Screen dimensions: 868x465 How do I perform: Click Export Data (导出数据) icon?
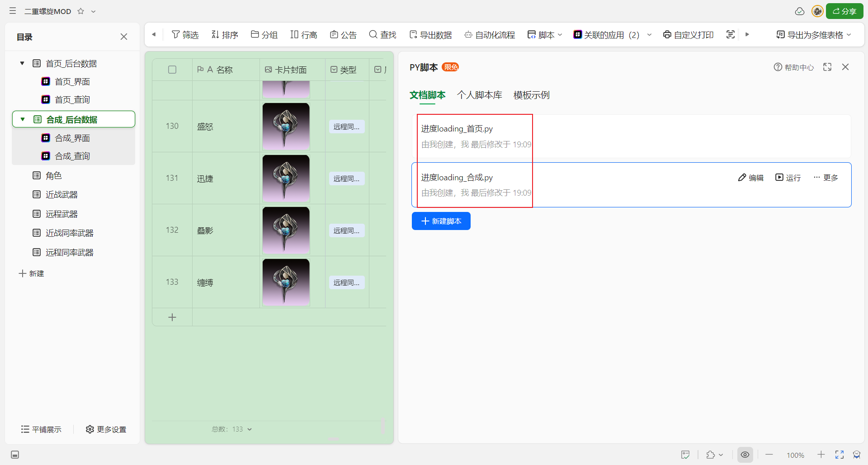coord(430,35)
